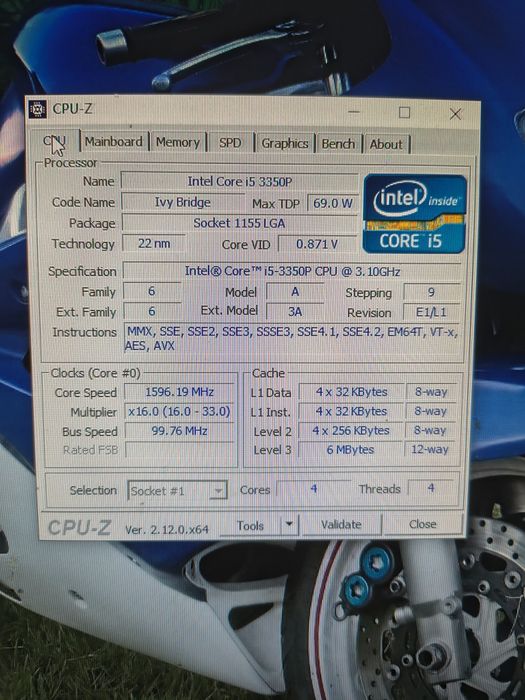Close CPU-Z with the title bar X
The image size is (525, 700).
click(455, 114)
